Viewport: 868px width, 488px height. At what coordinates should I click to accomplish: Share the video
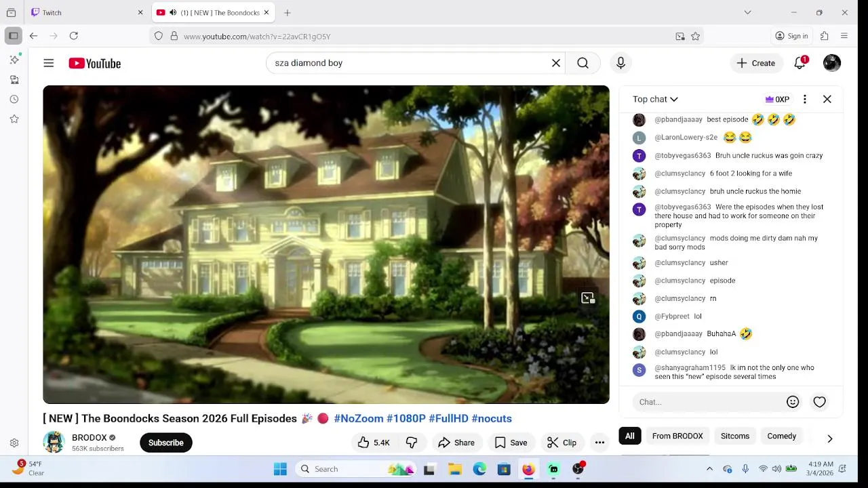click(456, 443)
